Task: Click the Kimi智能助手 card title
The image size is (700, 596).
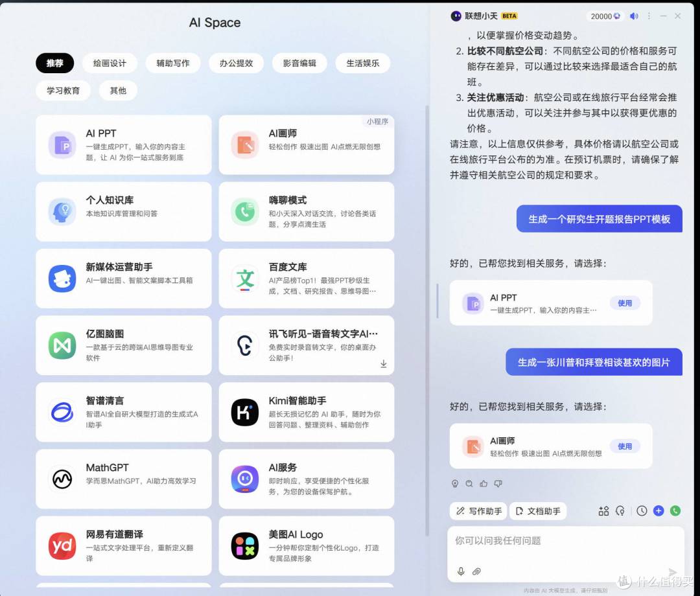Action: tap(297, 400)
